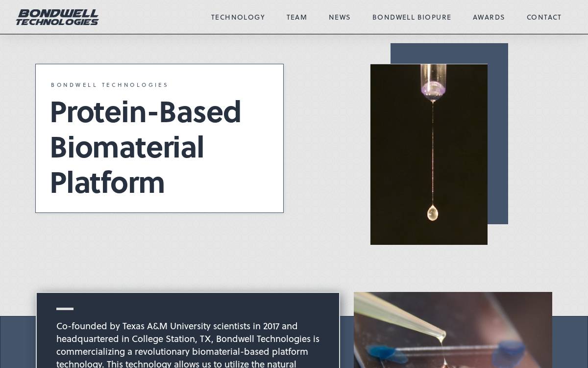Viewport: 588px width, 368px height.
Task: Open the News section
Action: point(340,17)
